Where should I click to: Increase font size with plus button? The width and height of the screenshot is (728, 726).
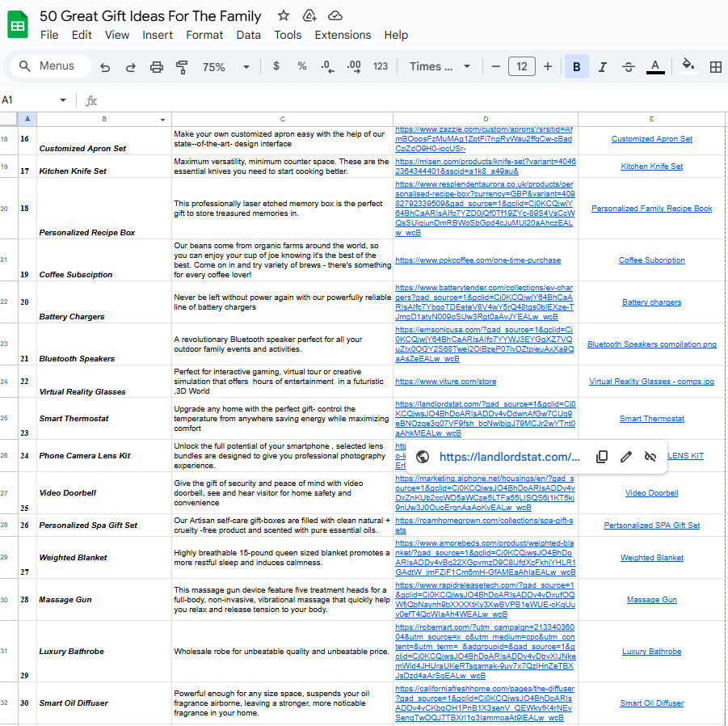(x=548, y=66)
